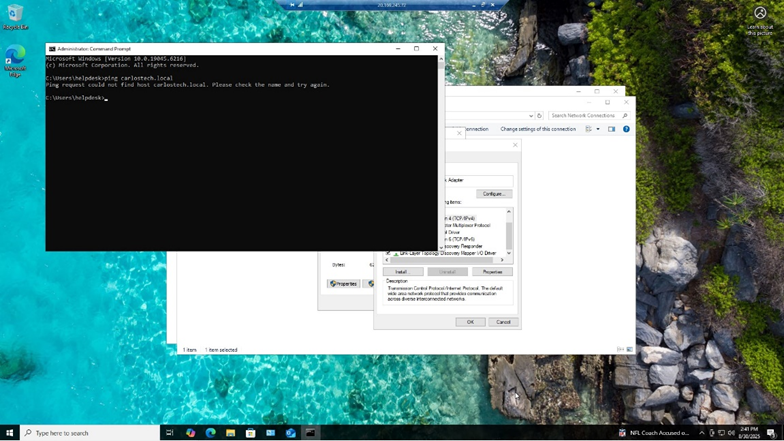Click the Configure... button

[494, 193]
